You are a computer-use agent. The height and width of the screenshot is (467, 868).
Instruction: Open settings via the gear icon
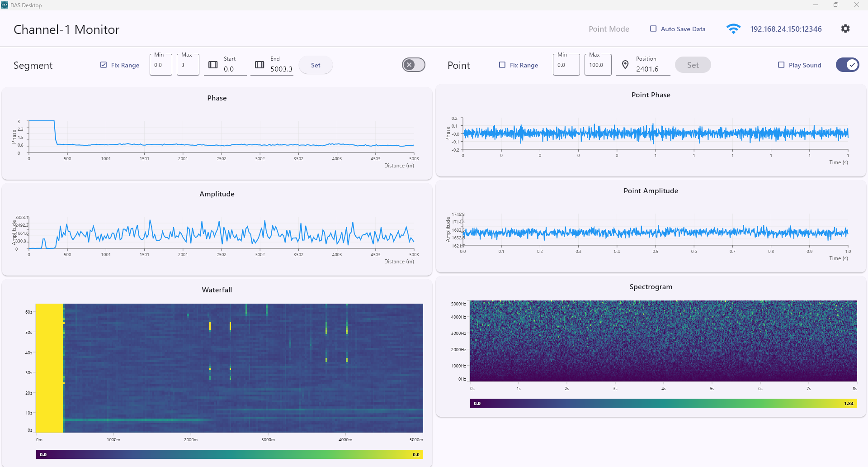(845, 29)
